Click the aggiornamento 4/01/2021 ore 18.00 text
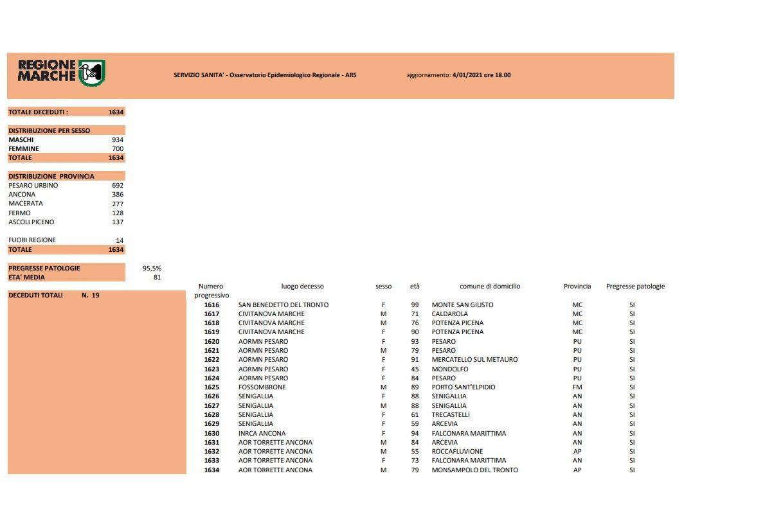 (x=458, y=75)
